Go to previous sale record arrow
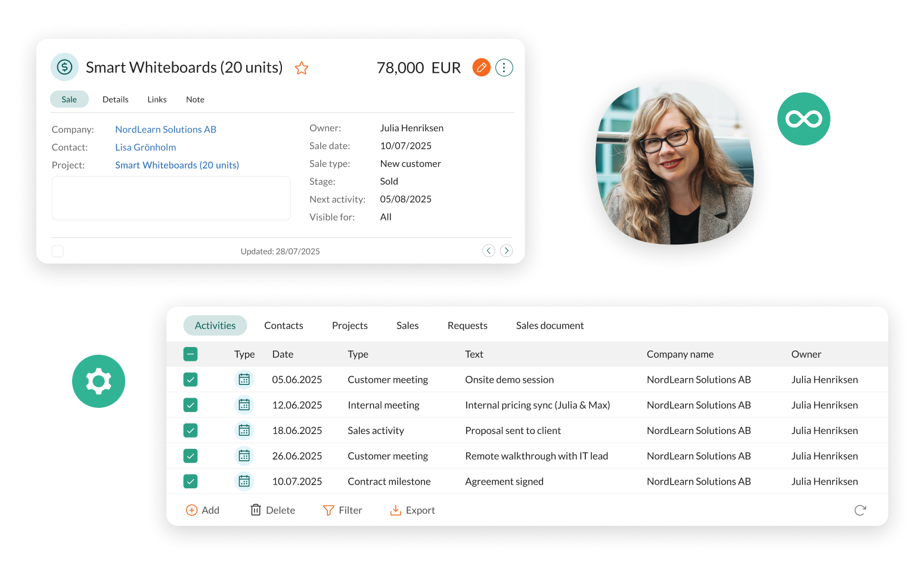Screen dimensions: 924x564 tap(489, 250)
